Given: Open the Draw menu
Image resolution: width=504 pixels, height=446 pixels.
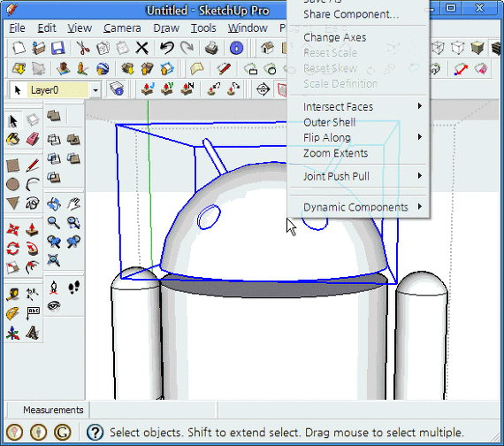Looking at the screenshot, I should pyautogui.click(x=166, y=28).
